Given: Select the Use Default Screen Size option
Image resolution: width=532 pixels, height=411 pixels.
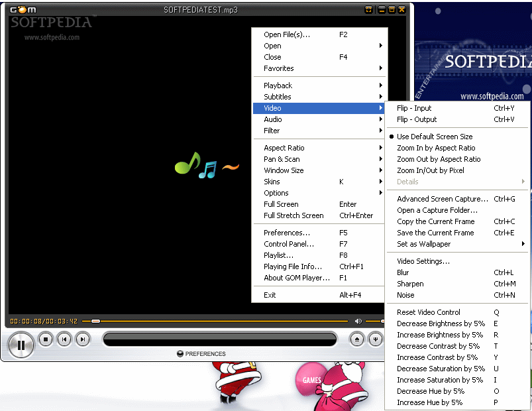Looking at the screenshot, I should click(457, 137).
